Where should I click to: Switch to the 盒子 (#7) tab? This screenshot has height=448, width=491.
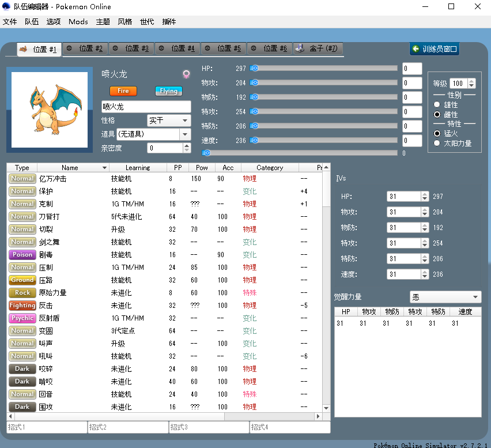[x=318, y=48]
